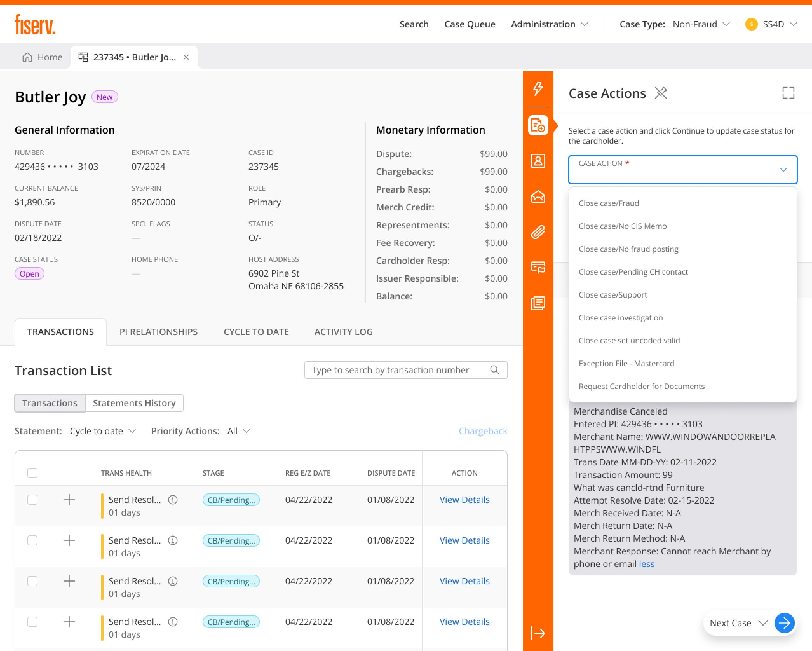Screen dimensions: 812x651
Task: Open the Administration dropdown menu
Action: (549, 24)
